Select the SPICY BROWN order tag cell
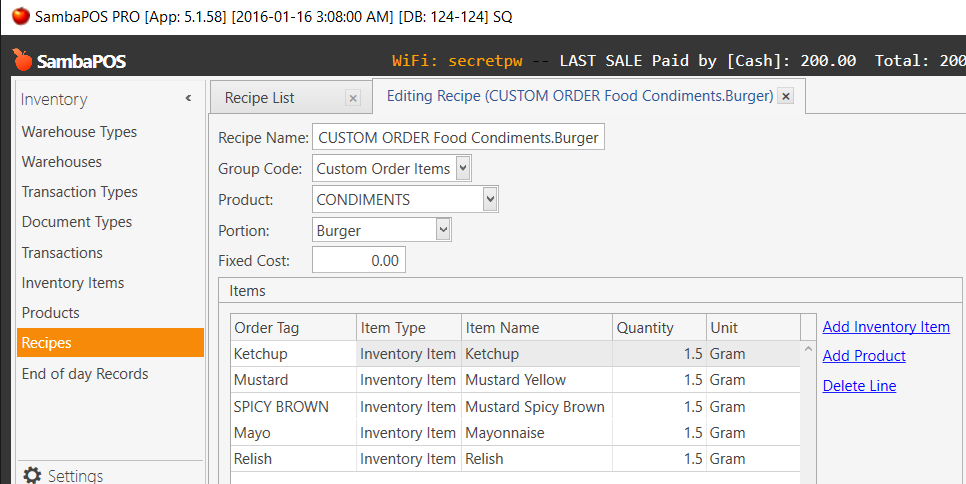966x484 pixels. [x=294, y=406]
